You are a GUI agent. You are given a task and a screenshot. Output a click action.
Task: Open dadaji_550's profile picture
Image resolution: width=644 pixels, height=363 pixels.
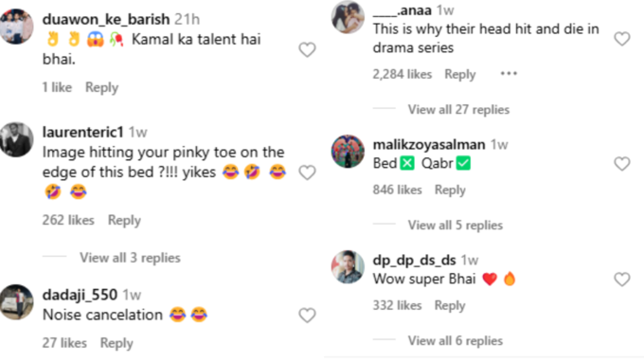16,302
